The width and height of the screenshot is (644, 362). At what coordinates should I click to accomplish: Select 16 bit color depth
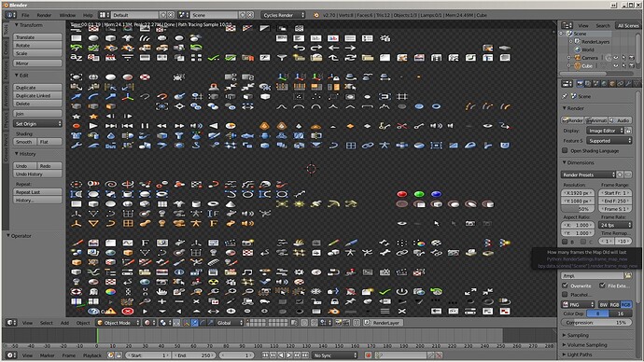pyautogui.click(x=620, y=313)
